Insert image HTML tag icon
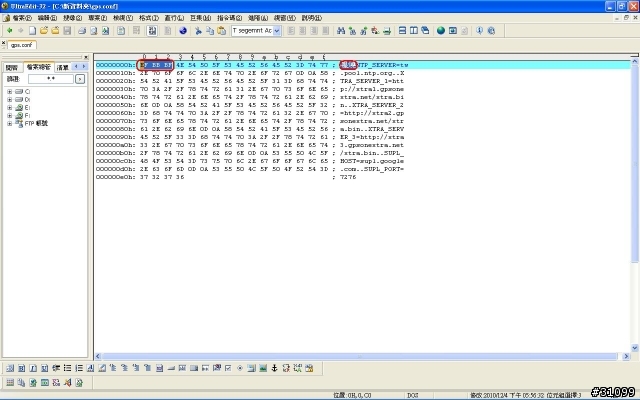Viewport: 640px width, 400px height. click(263, 368)
